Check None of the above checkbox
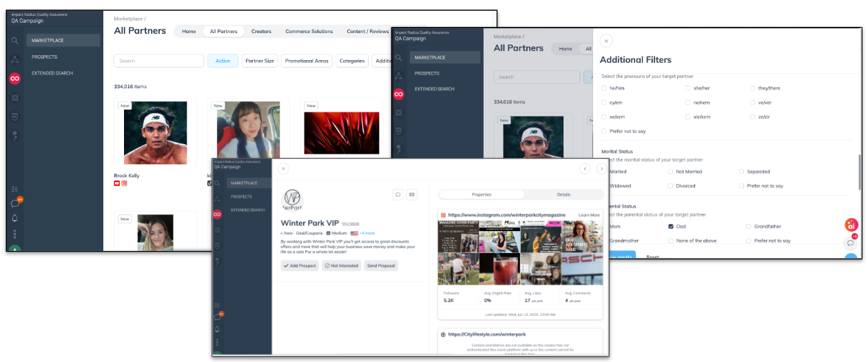This screenshot has height=362, width=868. tap(671, 241)
